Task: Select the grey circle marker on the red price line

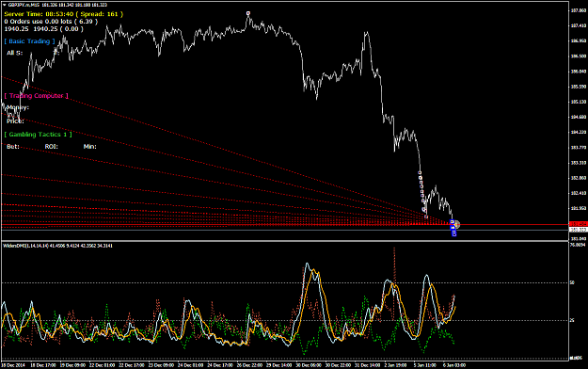Action: (x=456, y=224)
